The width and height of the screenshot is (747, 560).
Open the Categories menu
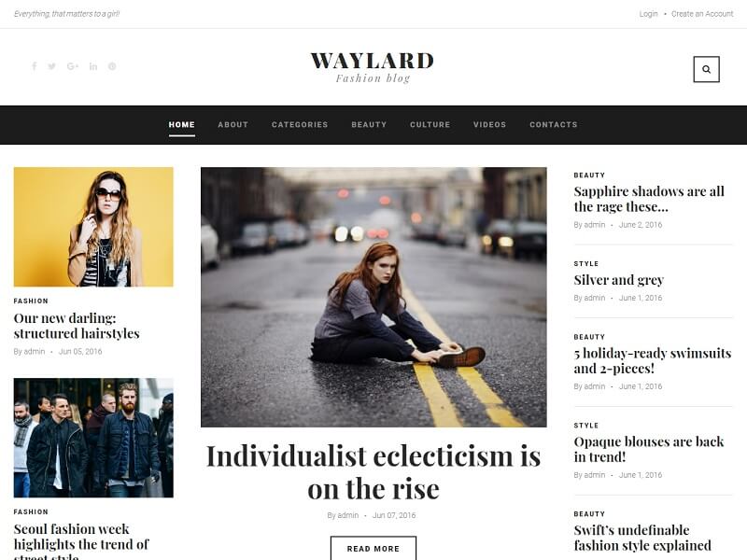(x=300, y=125)
